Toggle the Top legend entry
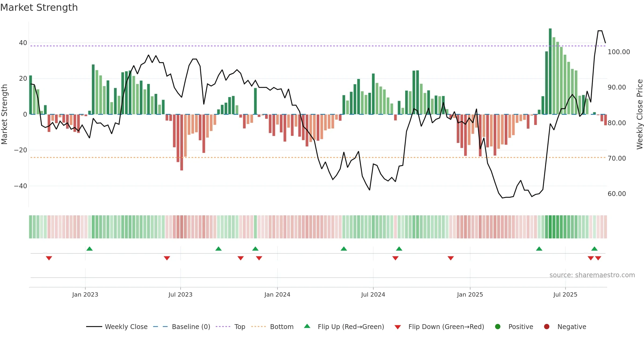Viewport: 644px width, 362px height. point(230,327)
